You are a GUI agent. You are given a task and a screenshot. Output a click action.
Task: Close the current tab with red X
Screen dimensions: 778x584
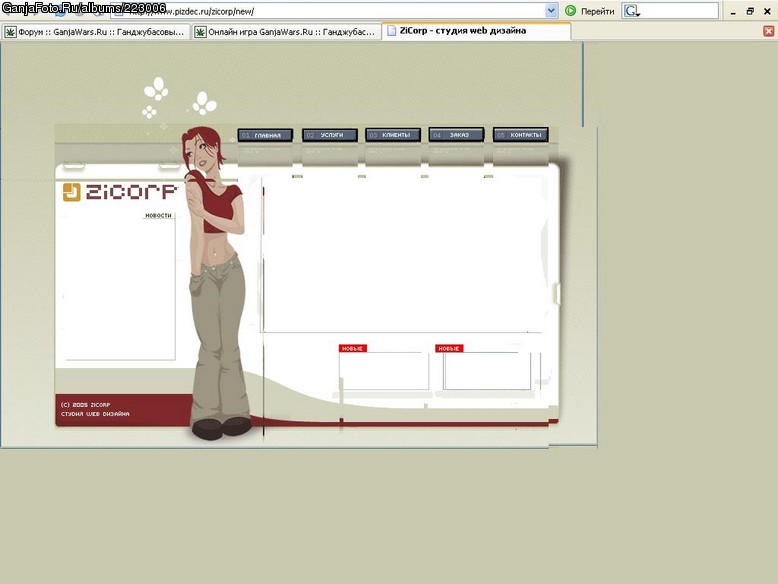(x=769, y=31)
